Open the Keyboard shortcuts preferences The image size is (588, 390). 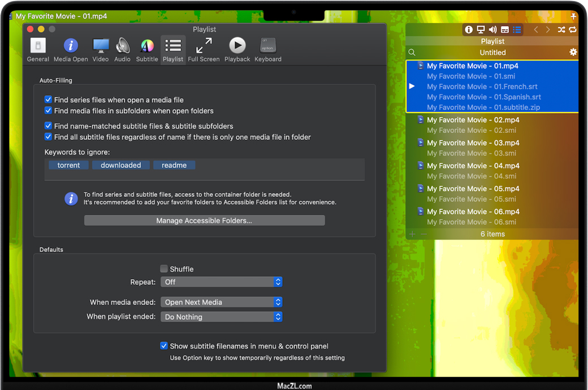point(267,50)
